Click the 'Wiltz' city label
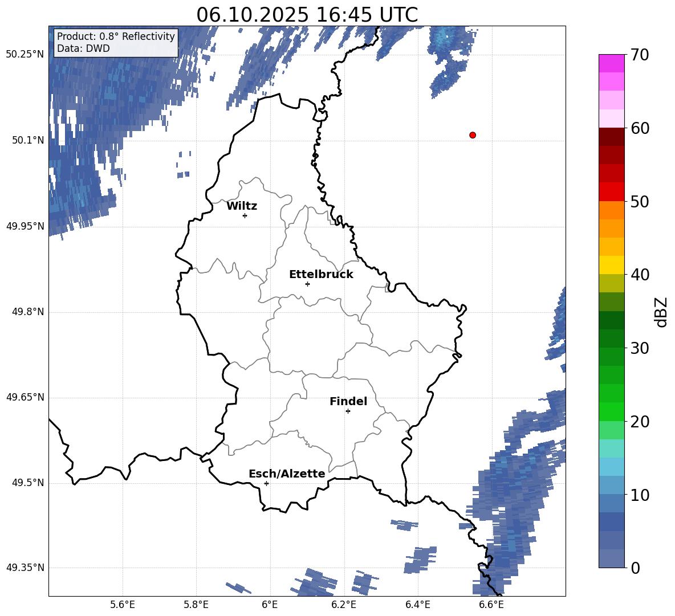Screen dimensions: 675x616 [242, 206]
